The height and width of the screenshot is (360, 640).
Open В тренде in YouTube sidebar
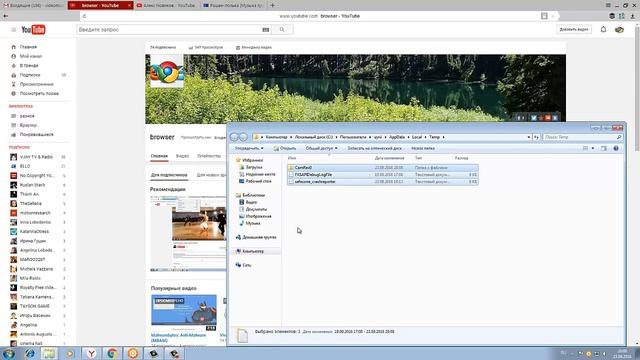tap(29, 66)
